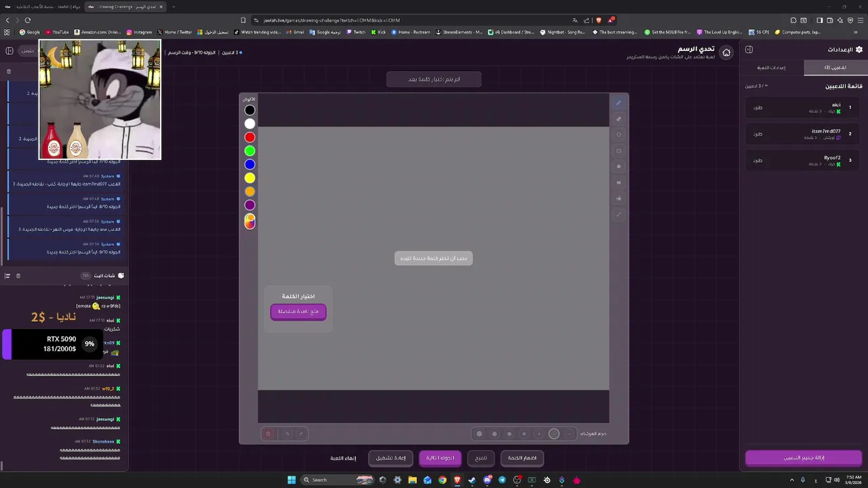This screenshot has width=868, height=488.
Task: Open the chat list menu icon
Action: (7, 276)
